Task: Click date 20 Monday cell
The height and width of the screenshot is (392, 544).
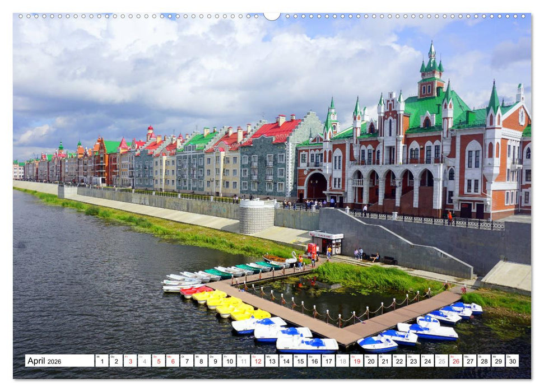Action: [x=370, y=362]
